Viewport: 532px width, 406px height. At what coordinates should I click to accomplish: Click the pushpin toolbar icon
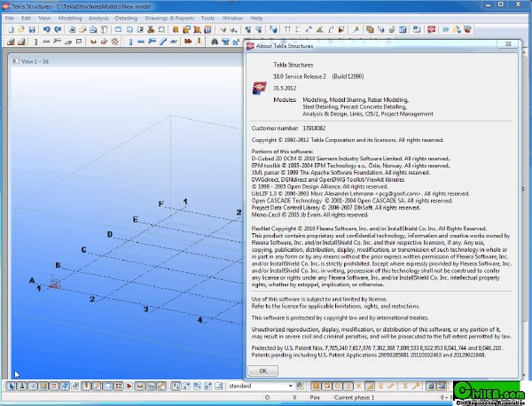click(x=356, y=30)
